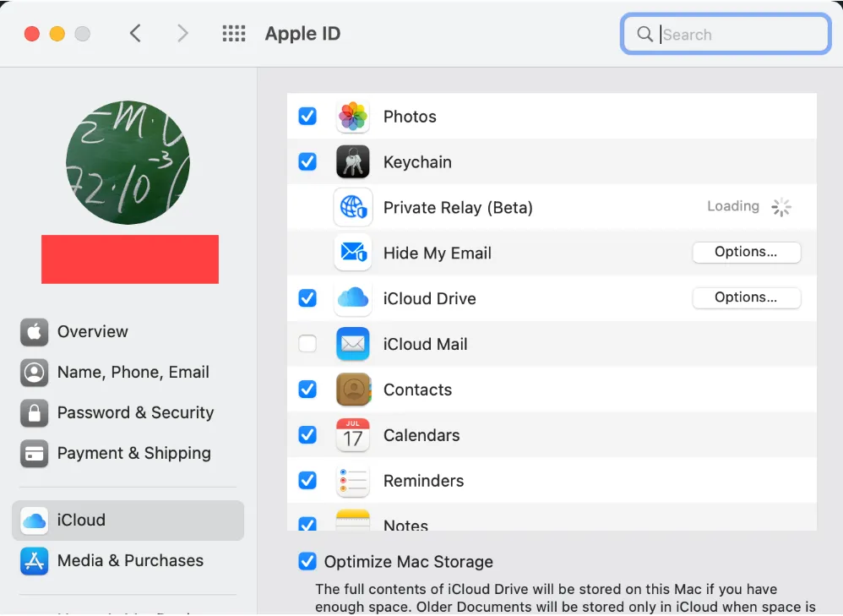Click the Private Relay loading spinner
843x616 pixels.
[x=781, y=207]
